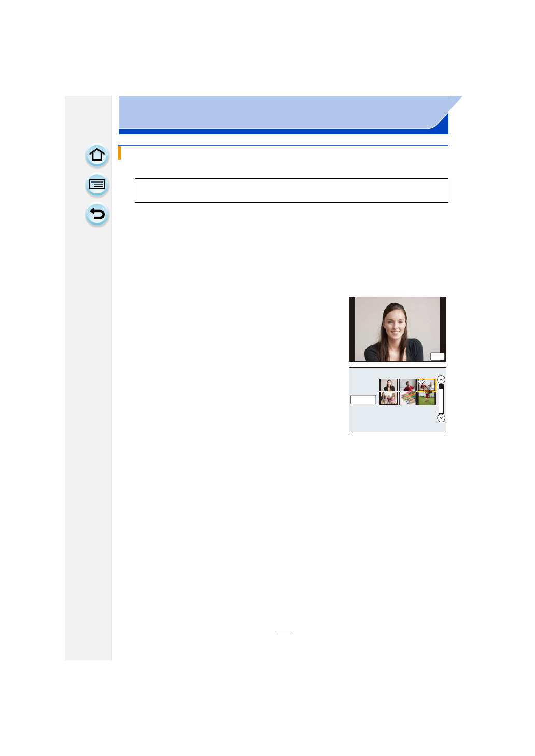The image size is (535, 756).
Task: Click the scroll down chevron in thumbnail panel
Action: tap(441, 418)
